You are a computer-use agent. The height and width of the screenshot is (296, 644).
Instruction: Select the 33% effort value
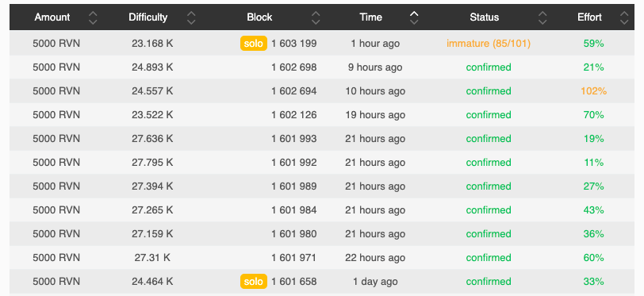pyautogui.click(x=593, y=282)
